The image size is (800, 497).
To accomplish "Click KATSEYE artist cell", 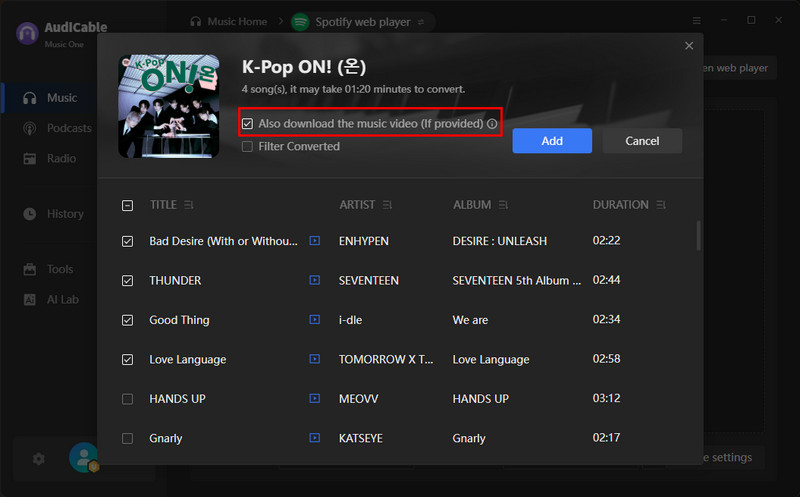I will pyautogui.click(x=361, y=438).
